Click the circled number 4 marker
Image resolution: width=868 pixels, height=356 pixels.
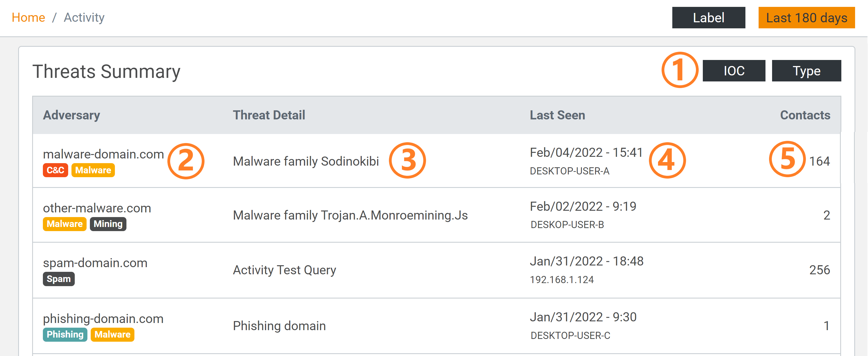pyautogui.click(x=667, y=160)
